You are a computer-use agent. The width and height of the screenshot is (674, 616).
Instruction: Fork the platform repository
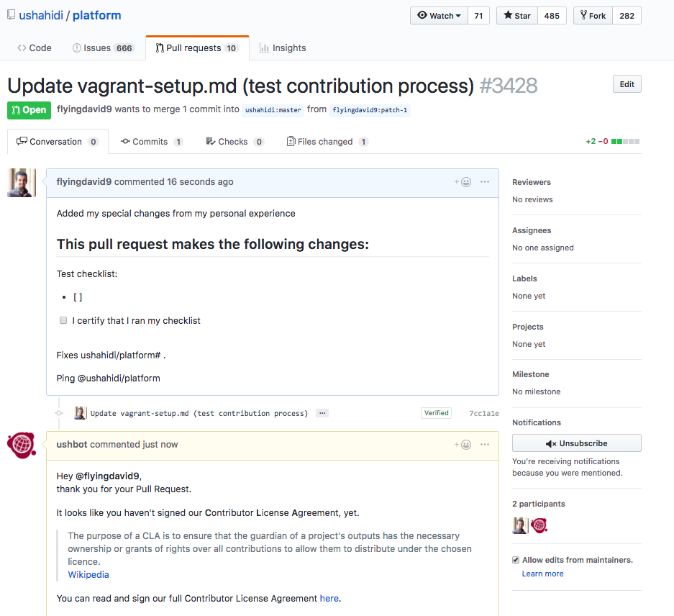pos(593,16)
